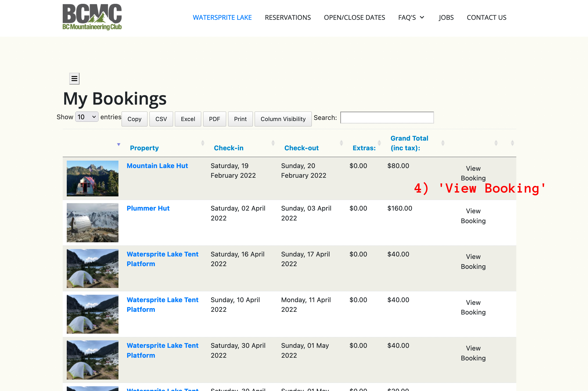Export the table to Excel
The image size is (588, 391).
click(x=188, y=119)
